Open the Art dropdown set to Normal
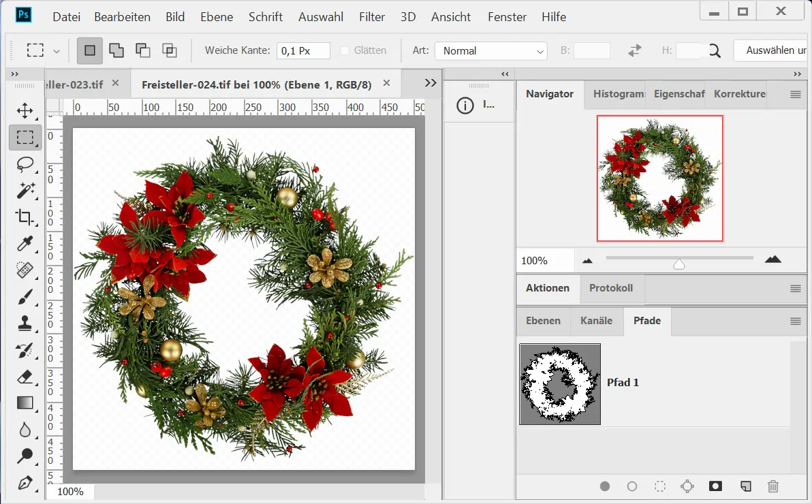Viewport: 812px width, 504px height. point(490,50)
